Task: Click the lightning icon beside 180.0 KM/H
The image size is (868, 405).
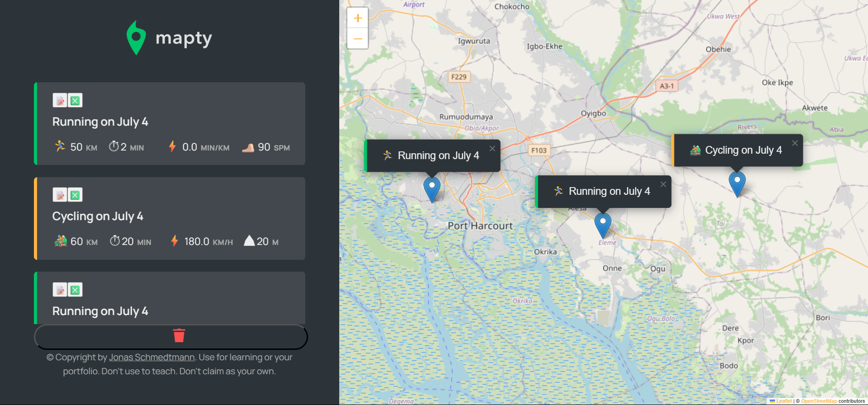Action: click(174, 241)
